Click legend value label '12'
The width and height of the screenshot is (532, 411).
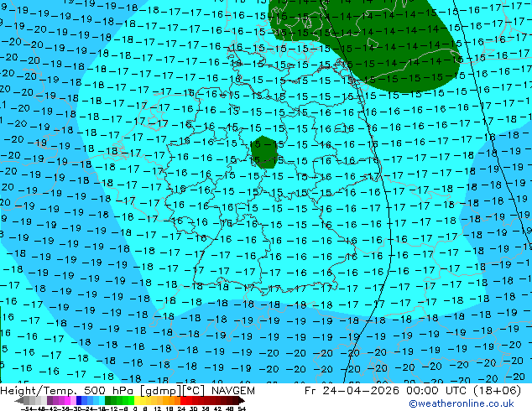158,408
